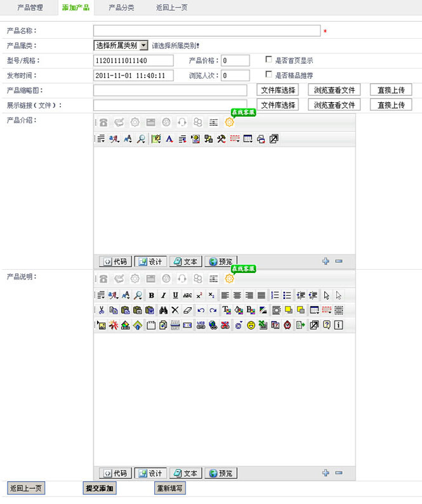
Task: Click the superscript x² icon
Action: [x=199, y=295]
